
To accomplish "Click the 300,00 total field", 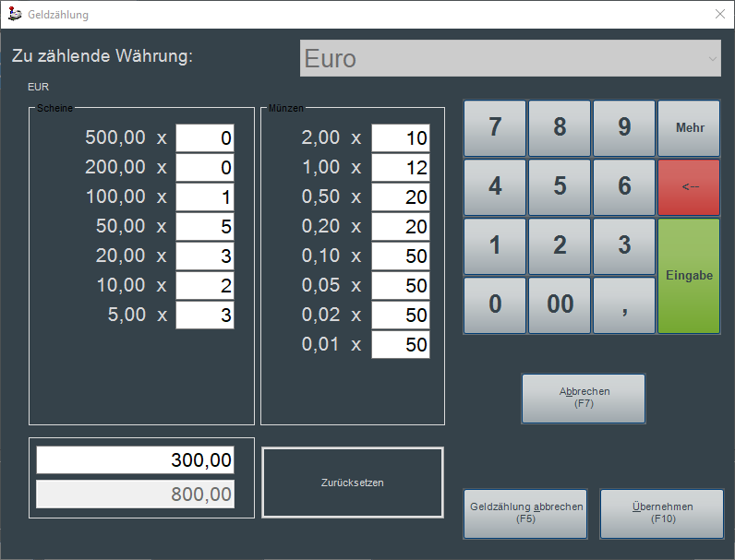I will point(135,460).
